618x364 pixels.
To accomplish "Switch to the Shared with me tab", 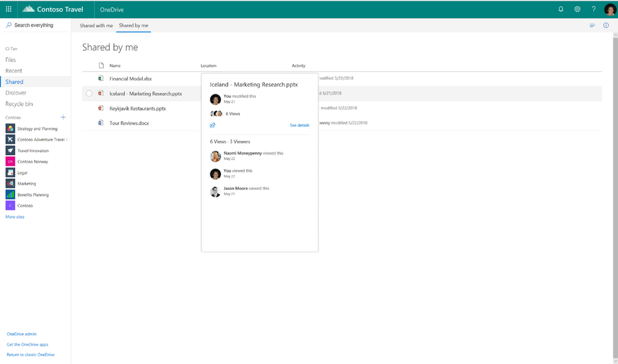I will pyautogui.click(x=96, y=25).
